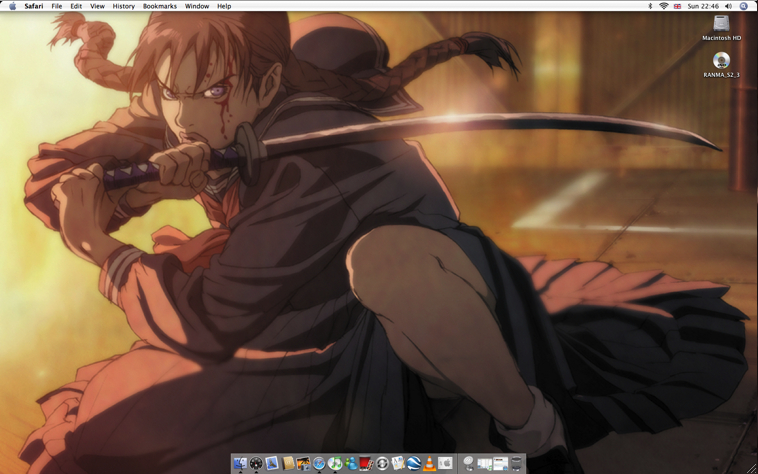Open the Apple menu
The width and height of the screenshot is (758, 474).
pos(13,6)
